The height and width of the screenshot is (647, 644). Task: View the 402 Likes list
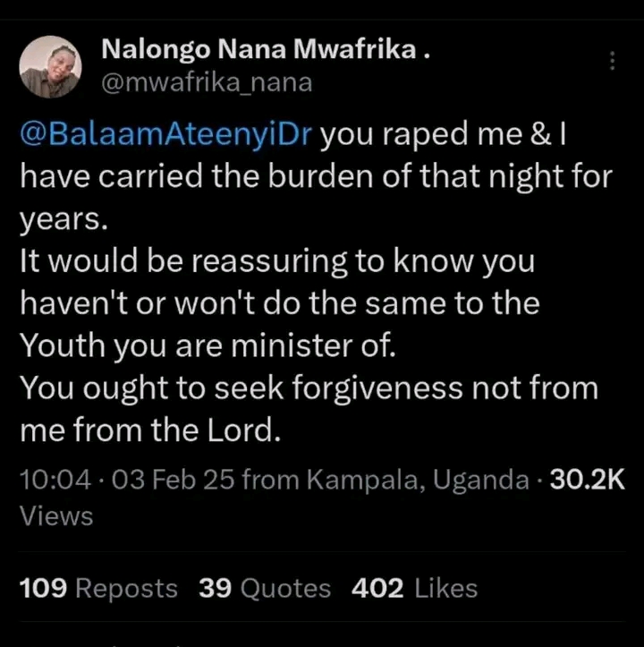click(414, 588)
